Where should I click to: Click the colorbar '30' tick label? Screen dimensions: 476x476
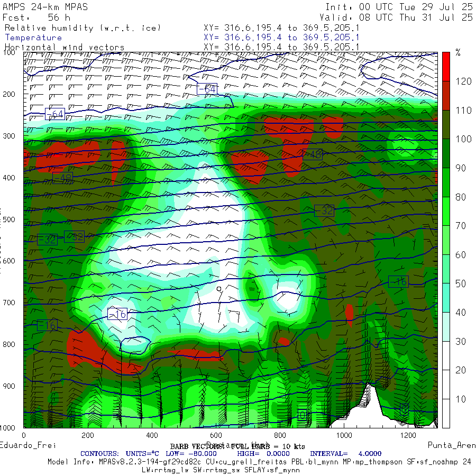coord(461,342)
